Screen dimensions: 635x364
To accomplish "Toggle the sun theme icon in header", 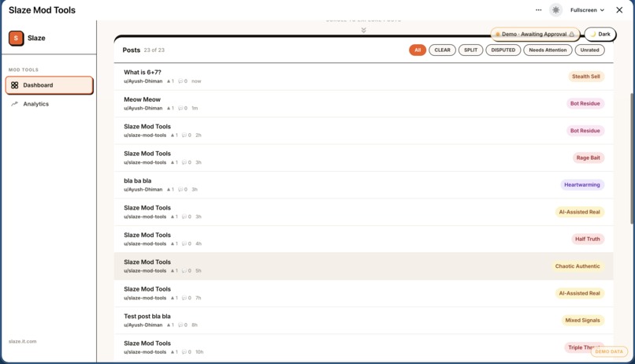I will click(555, 10).
